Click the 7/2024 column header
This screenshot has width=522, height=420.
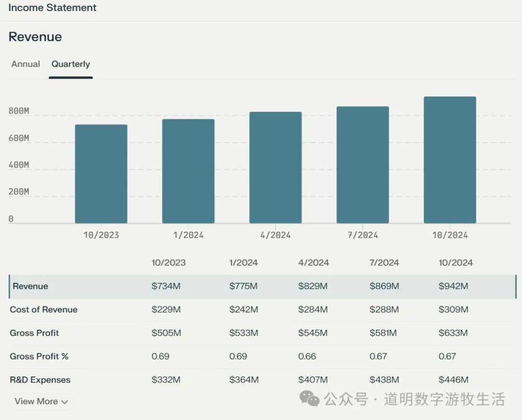tap(384, 263)
